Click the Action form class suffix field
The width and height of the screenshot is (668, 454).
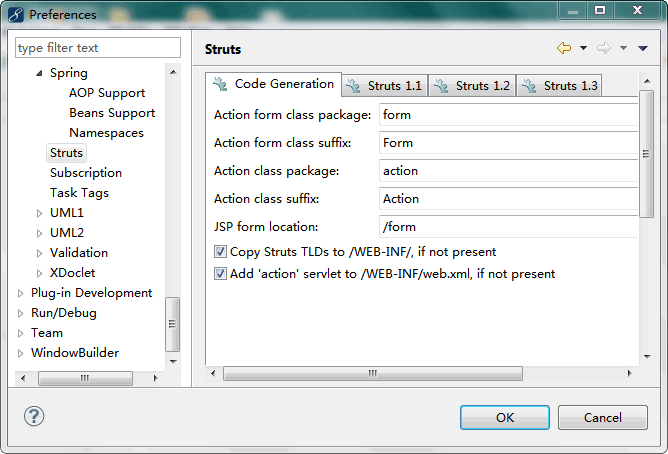[x=508, y=143]
